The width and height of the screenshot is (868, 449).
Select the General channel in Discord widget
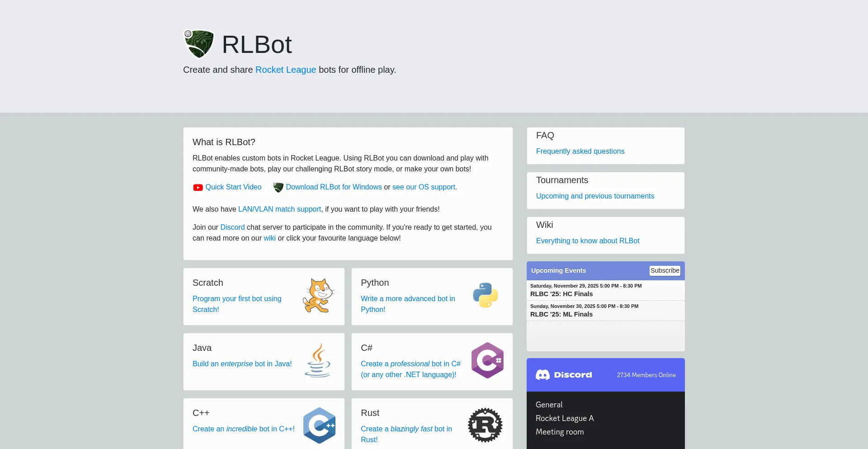coord(549,404)
